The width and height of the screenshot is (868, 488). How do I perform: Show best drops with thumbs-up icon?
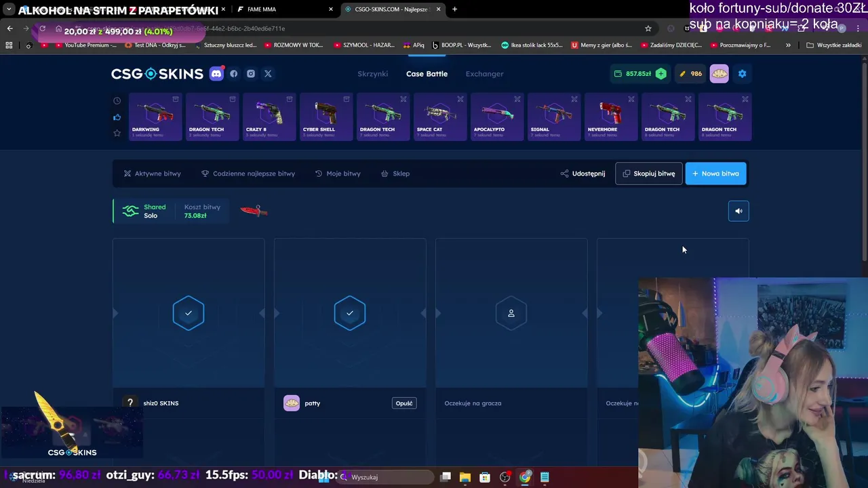[x=117, y=117]
